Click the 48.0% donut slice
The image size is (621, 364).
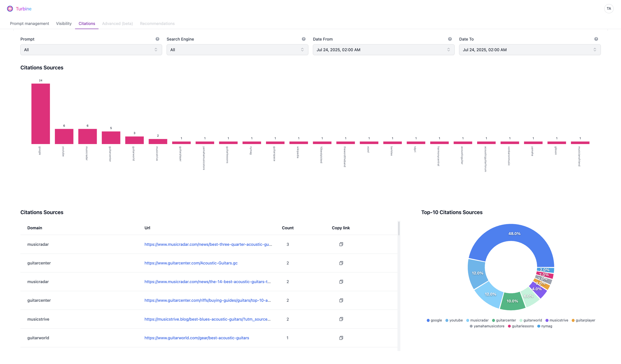click(x=514, y=233)
